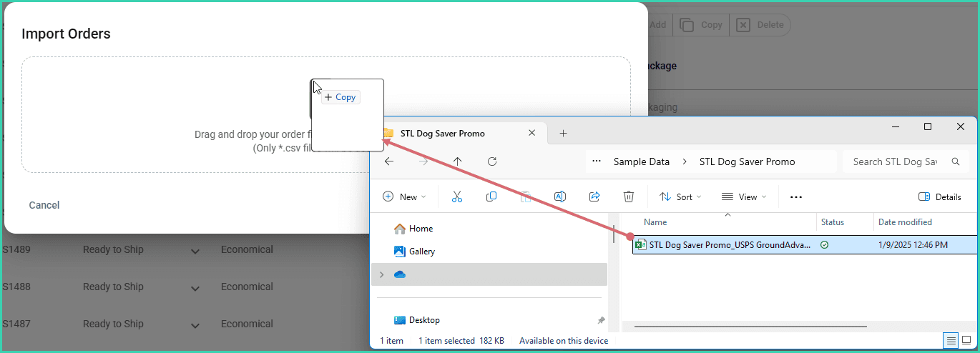Viewport: 980px width, 353px height.
Task: Go up one folder level
Action: click(x=458, y=161)
